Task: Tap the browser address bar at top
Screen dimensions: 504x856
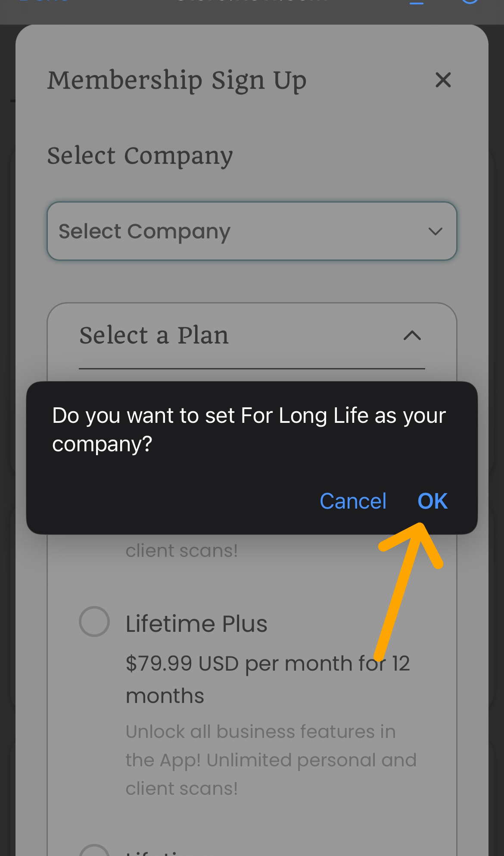Action: (x=252, y=2)
